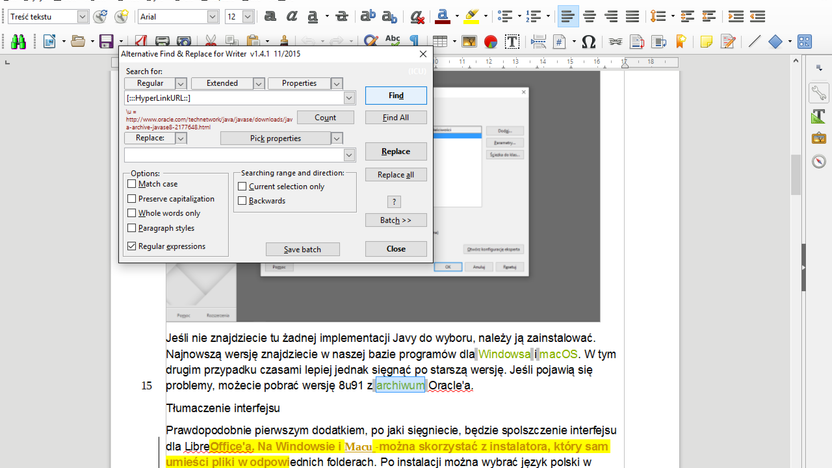Open font size 12 dropdown
The image size is (832, 468).
click(x=247, y=16)
